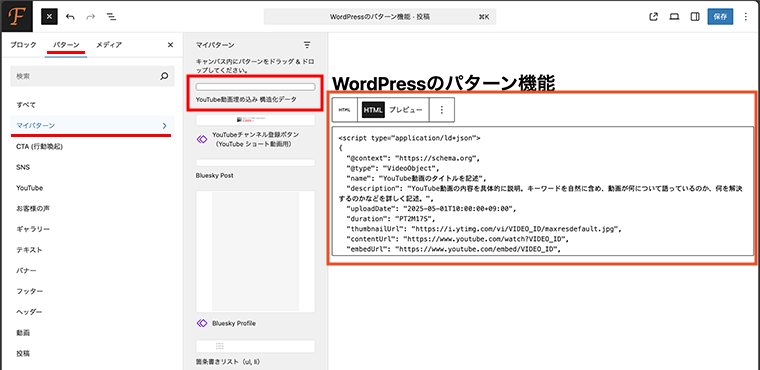Open the options three-dot menu at top right
The width and height of the screenshot is (760, 370).
745,16
